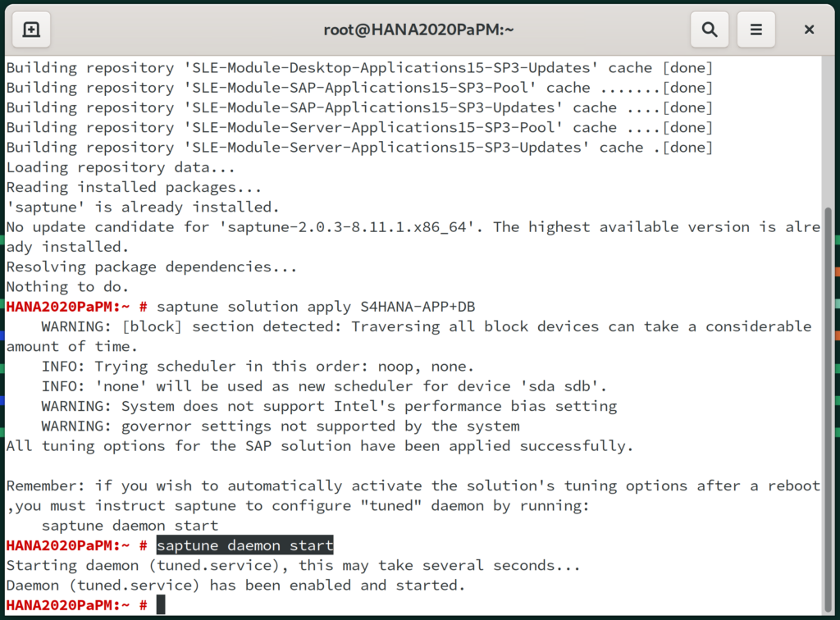The image size is (840, 620).
Task: Click 'Daemon has been enabled and started' line
Action: coord(235,586)
